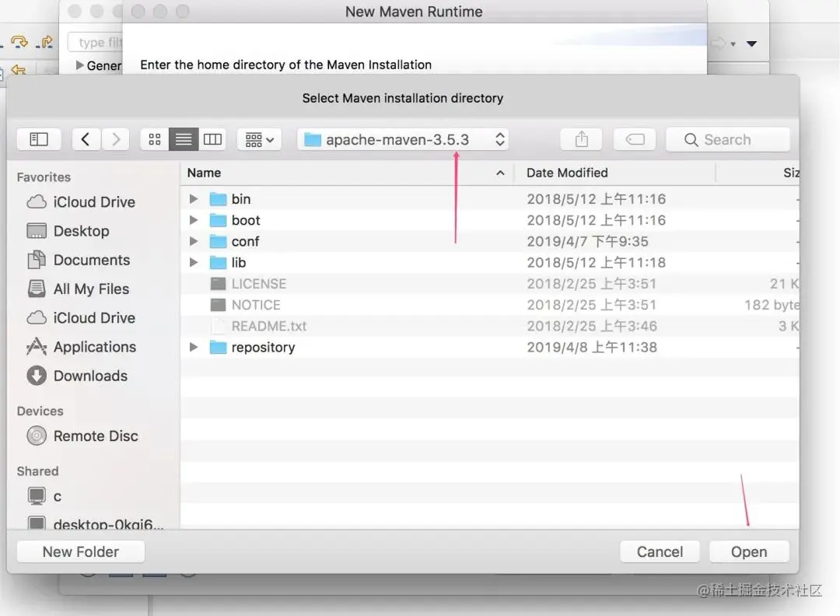This screenshot has width=840, height=616.
Task: Select the lib folder row
Action: (490, 262)
